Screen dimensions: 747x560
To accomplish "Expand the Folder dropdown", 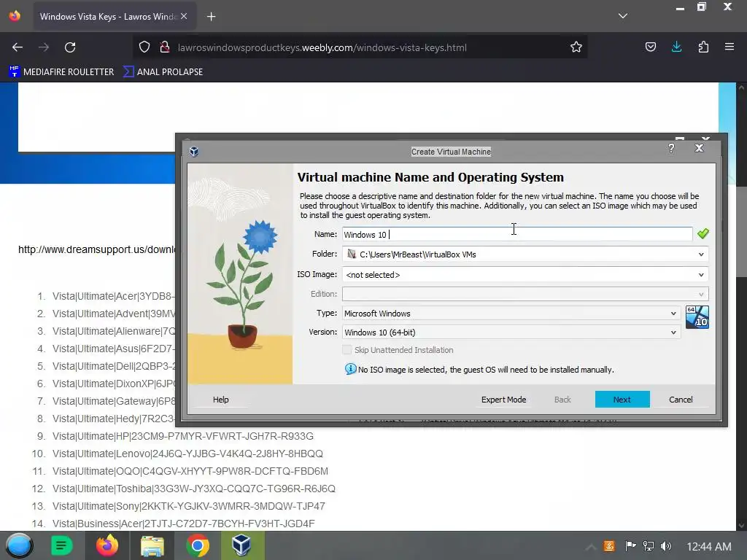I will coord(701,254).
